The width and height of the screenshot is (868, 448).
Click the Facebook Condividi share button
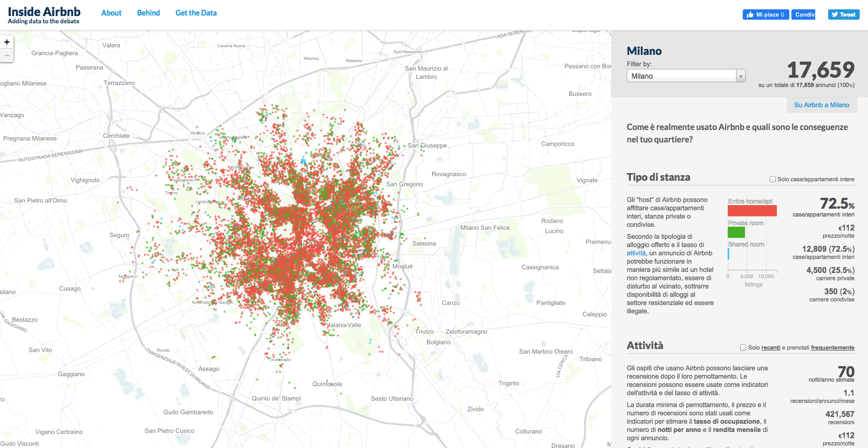[803, 15]
